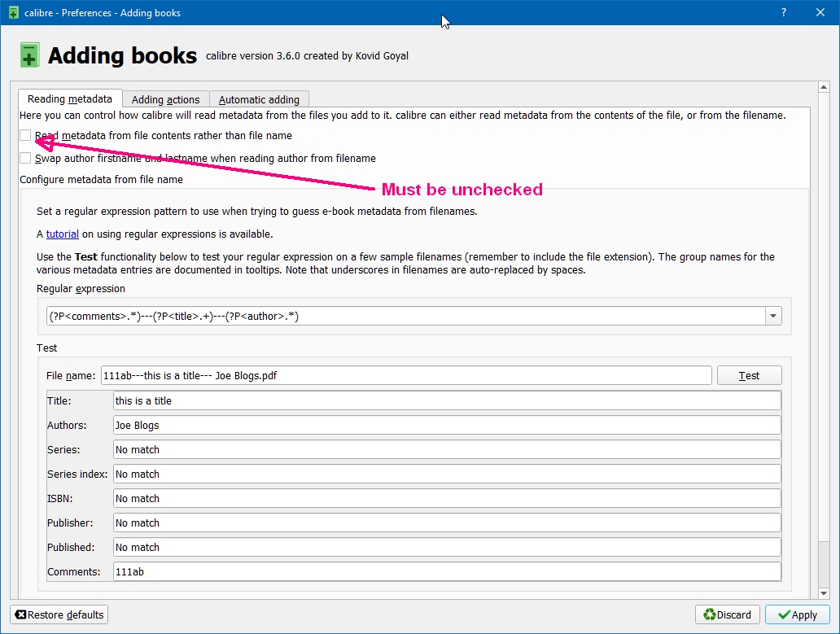
Task: Click the Restore defaults button
Action: 59,614
